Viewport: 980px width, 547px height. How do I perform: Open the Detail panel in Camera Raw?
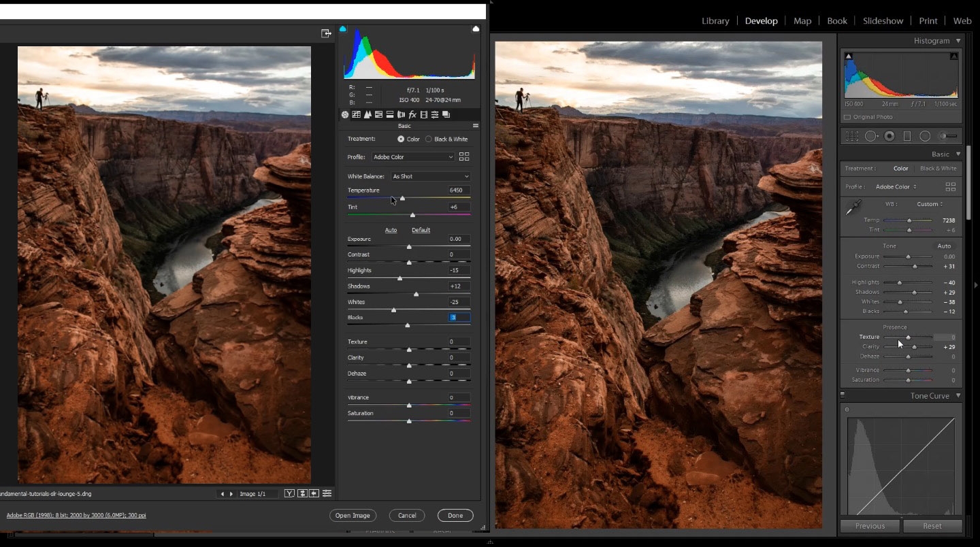[367, 114]
